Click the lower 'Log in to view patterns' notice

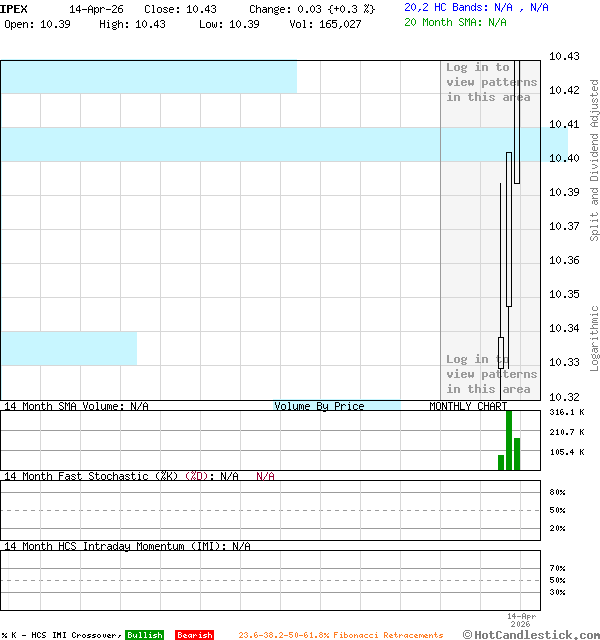(489, 374)
